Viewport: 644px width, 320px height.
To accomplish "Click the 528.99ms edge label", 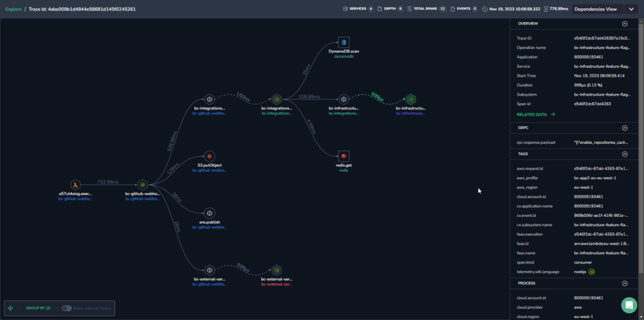I will point(172,141).
